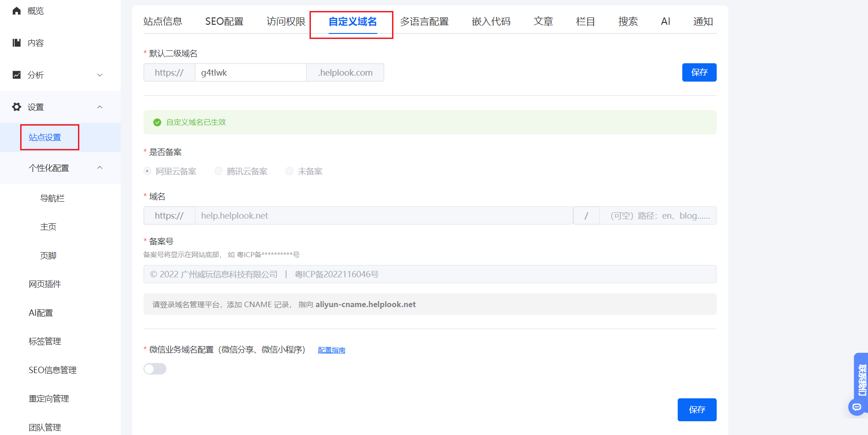Click the chart icon beside 分析
Viewport: 868px width, 435px height.
(17, 75)
